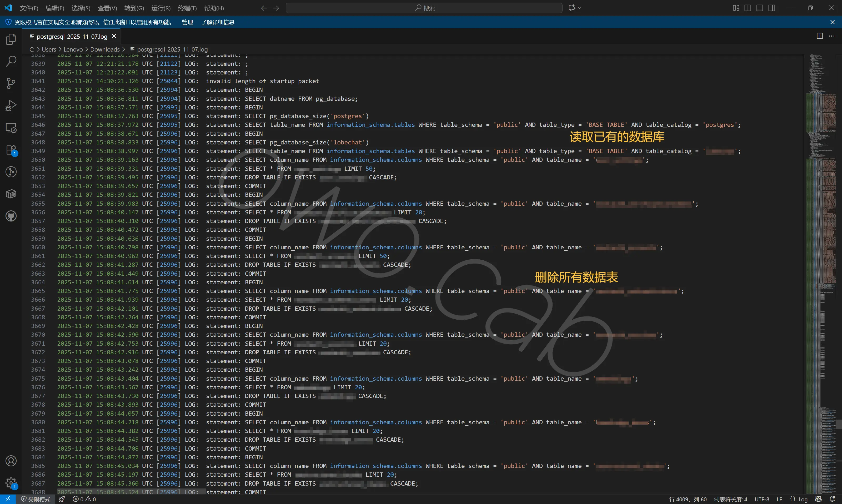Image resolution: width=842 pixels, height=504 pixels.
Task: Open Accounts menu icon
Action: (x=11, y=461)
